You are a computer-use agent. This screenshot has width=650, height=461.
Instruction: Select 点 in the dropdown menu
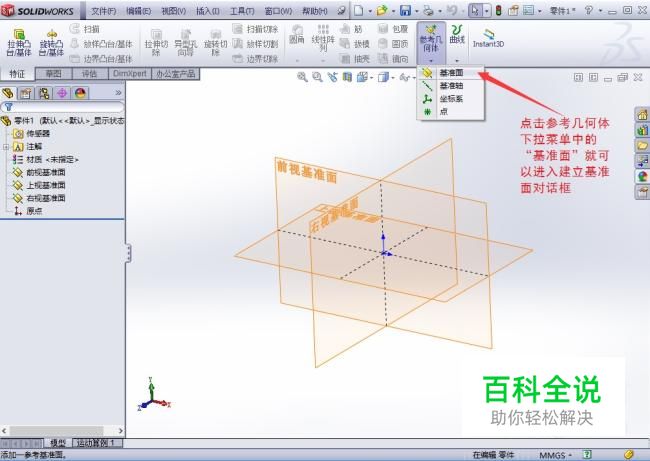(x=451, y=112)
